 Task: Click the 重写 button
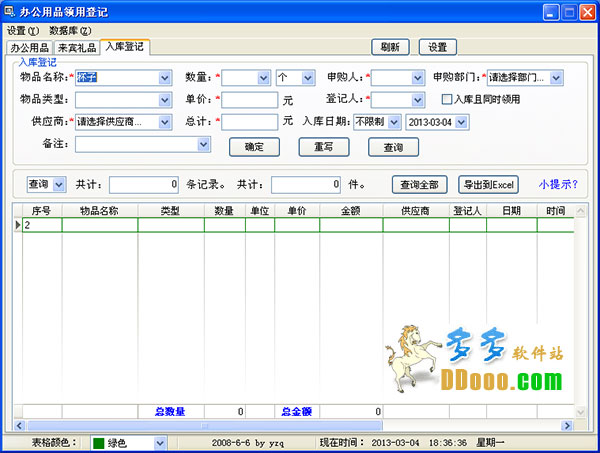pos(324,147)
